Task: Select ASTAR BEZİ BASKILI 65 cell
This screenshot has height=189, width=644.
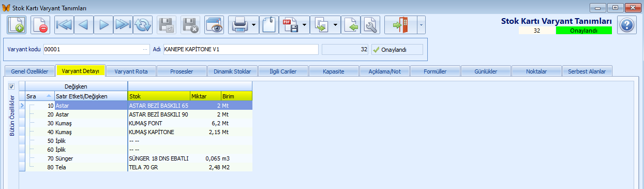Action: [x=159, y=105]
